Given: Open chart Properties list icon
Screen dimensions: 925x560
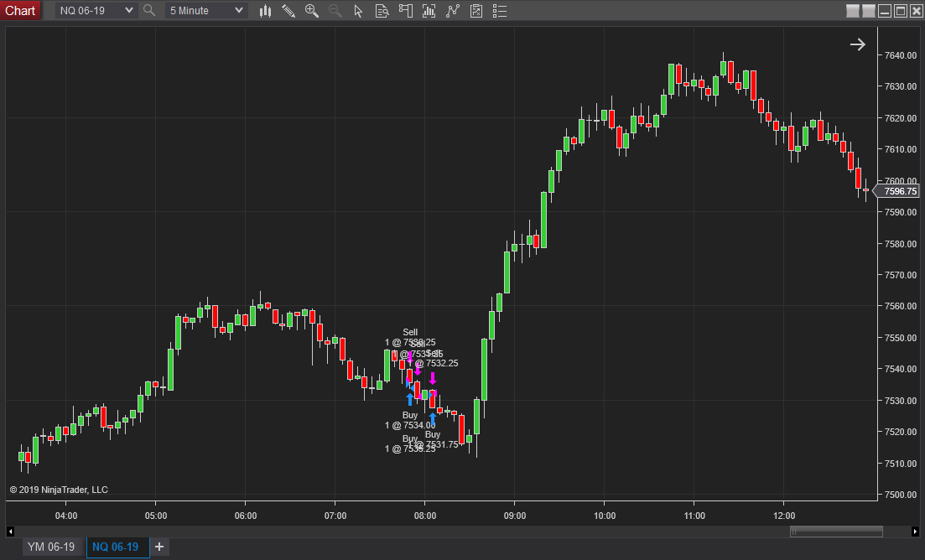Looking at the screenshot, I should coord(500,11).
